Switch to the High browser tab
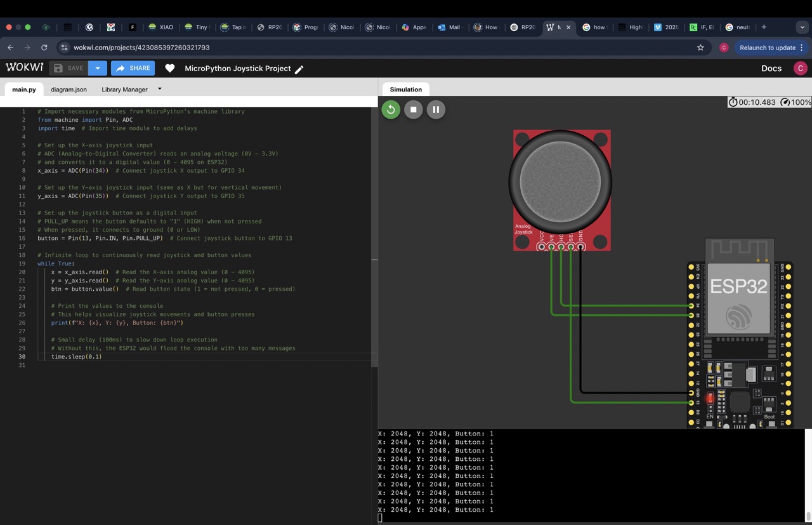The image size is (812, 525). coord(631,27)
